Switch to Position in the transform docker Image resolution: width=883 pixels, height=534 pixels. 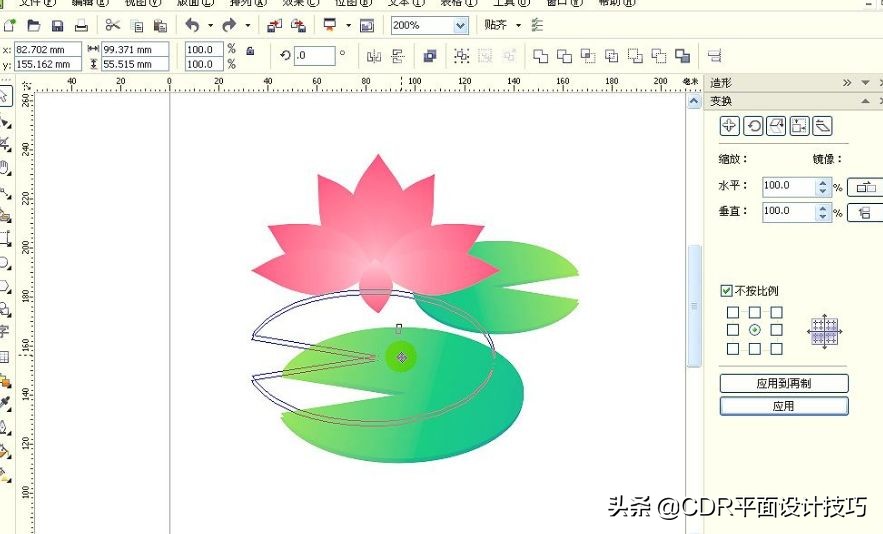tap(729, 126)
